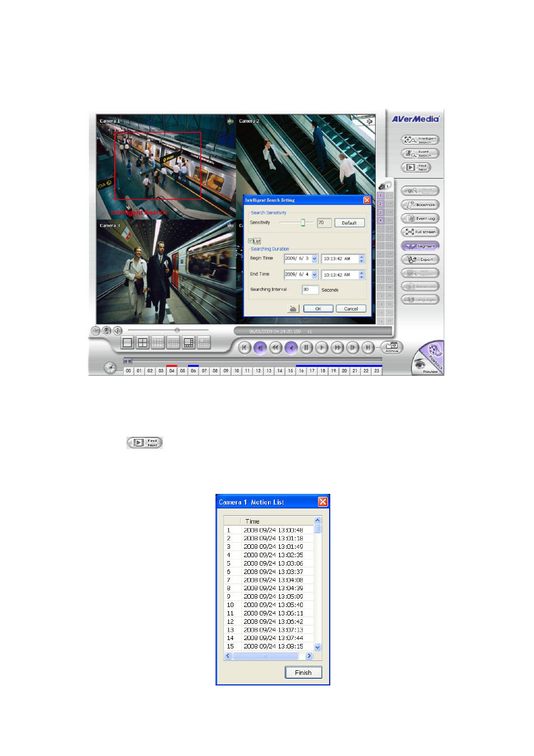Click the Sensitivity slider handle
The image size is (534, 756).
click(303, 223)
